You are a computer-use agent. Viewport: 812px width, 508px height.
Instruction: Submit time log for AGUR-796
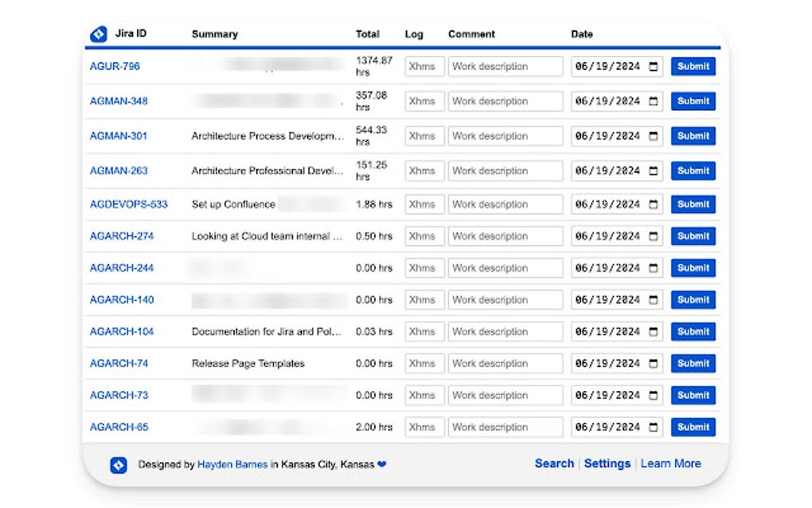(x=693, y=66)
